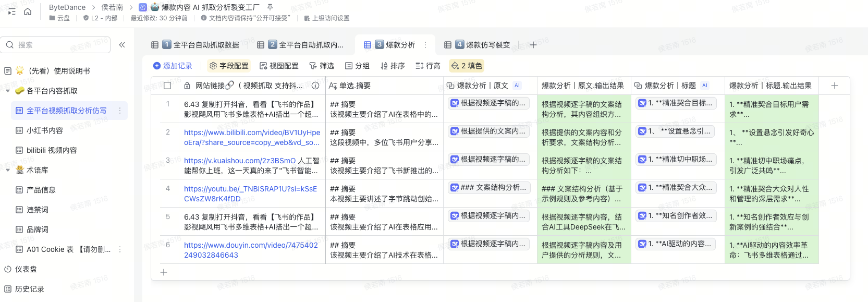Open the 分组 grouping dropdown
The height and width of the screenshot is (302, 868).
(357, 66)
